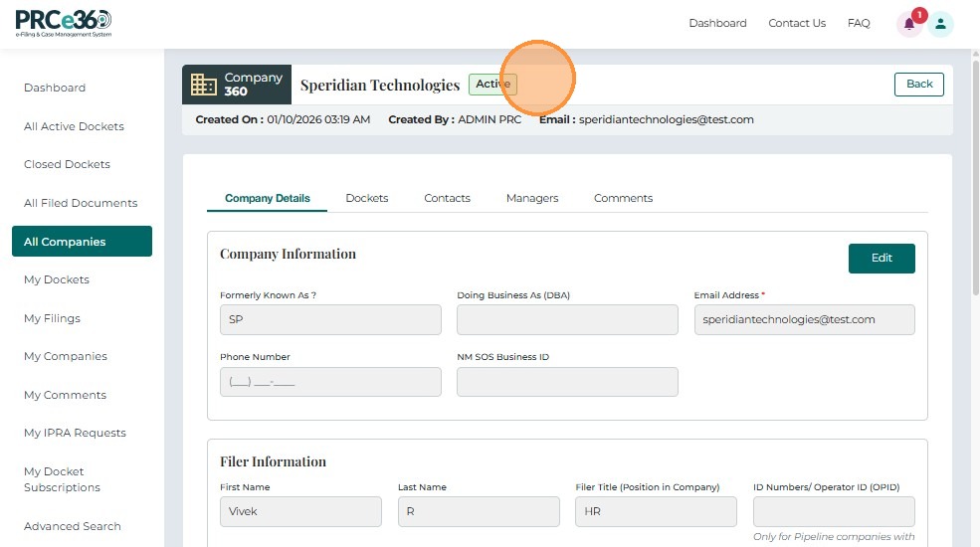Open My Filings from the sidebar
This screenshot has width=980, height=547.
click(52, 318)
